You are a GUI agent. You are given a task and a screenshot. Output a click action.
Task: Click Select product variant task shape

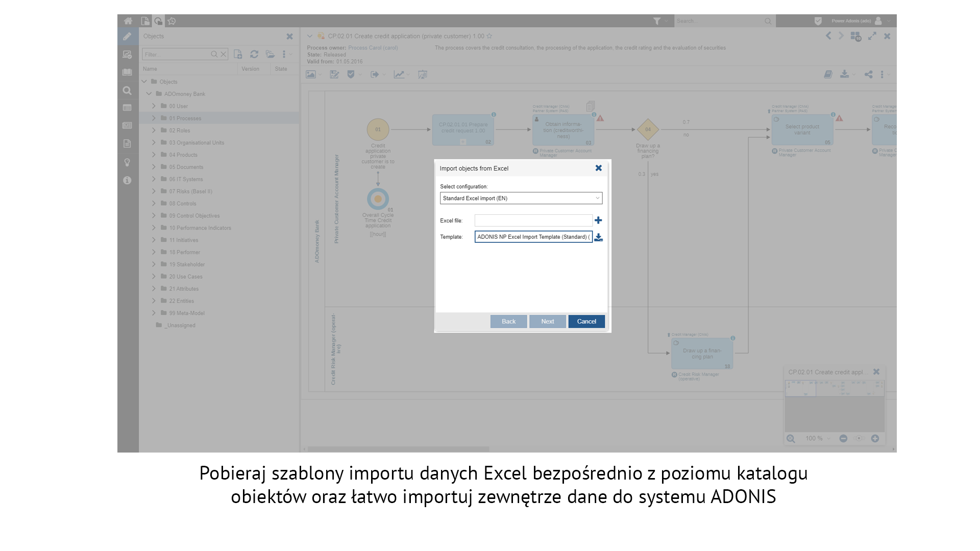pos(802,130)
